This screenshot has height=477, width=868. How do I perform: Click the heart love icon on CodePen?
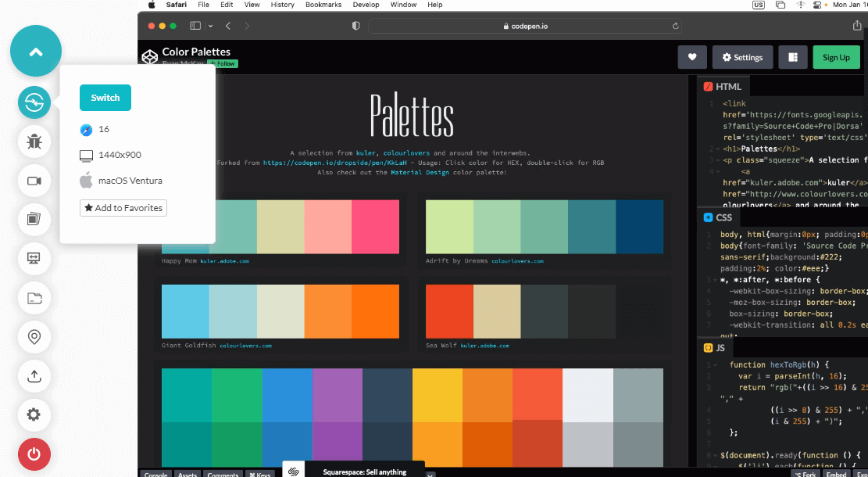[692, 57]
